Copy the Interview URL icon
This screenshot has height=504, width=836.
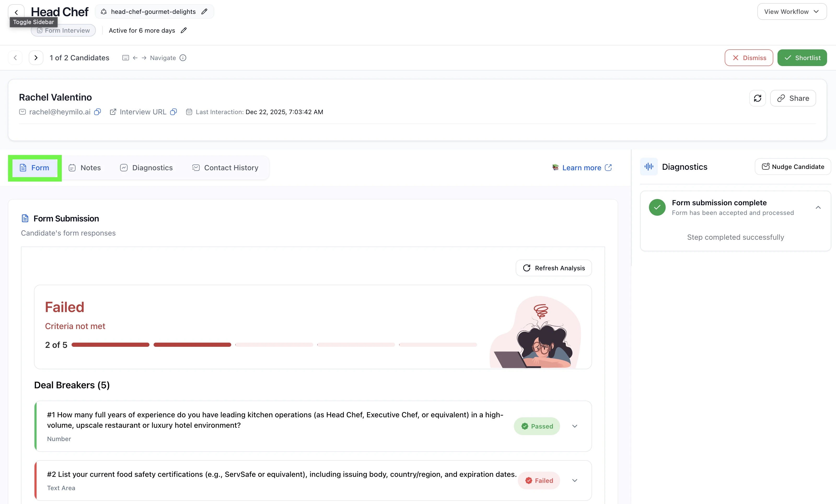pos(173,112)
